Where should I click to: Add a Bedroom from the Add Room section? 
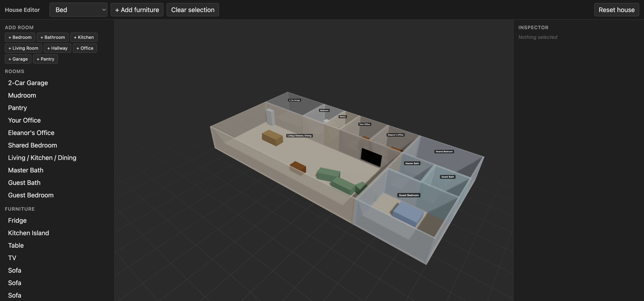coord(20,37)
